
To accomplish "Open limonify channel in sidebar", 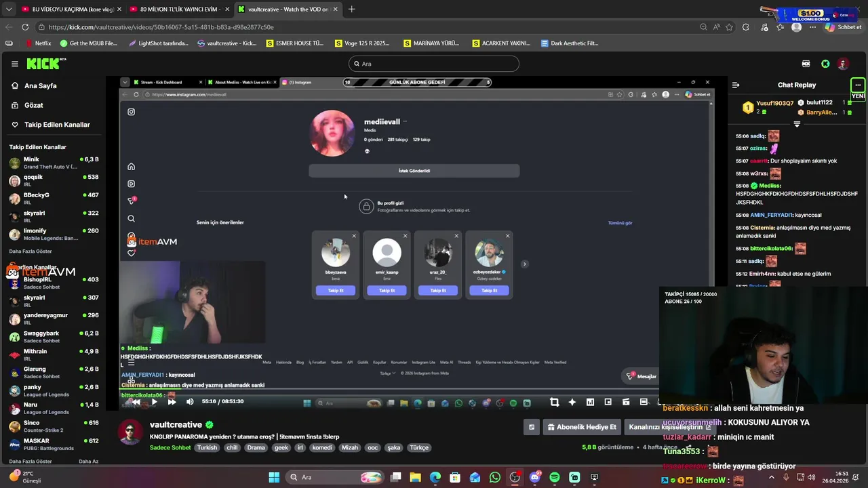I will (53, 234).
